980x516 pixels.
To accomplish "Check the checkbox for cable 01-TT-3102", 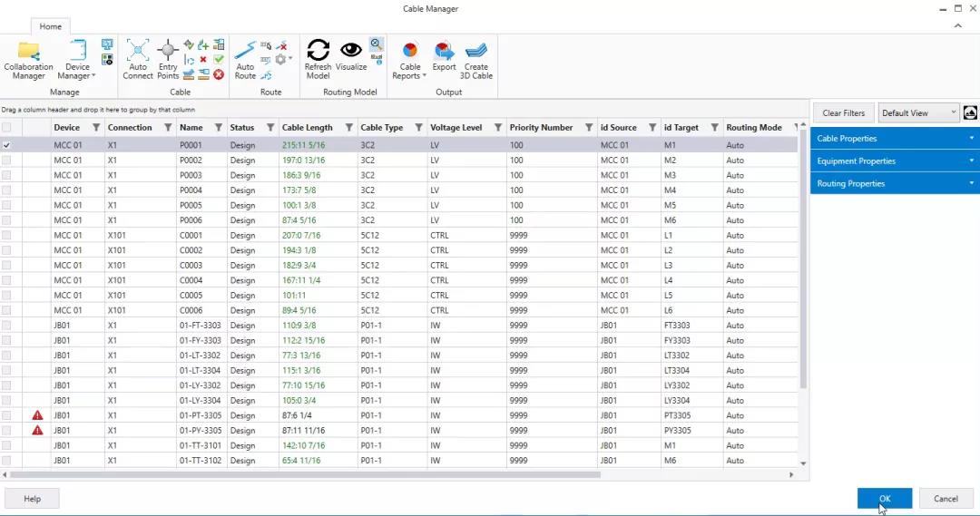I will click(6, 461).
